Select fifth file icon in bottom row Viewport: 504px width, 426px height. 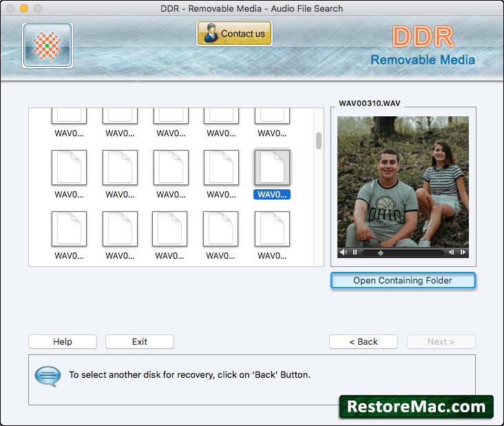(272, 228)
